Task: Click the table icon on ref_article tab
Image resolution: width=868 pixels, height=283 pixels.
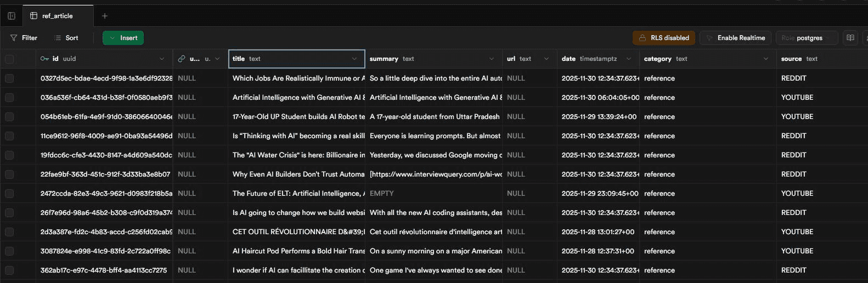Action: point(34,16)
